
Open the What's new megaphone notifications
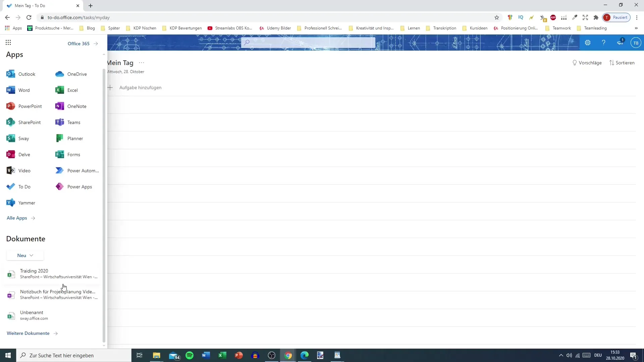pyautogui.click(x=620, y=43)
